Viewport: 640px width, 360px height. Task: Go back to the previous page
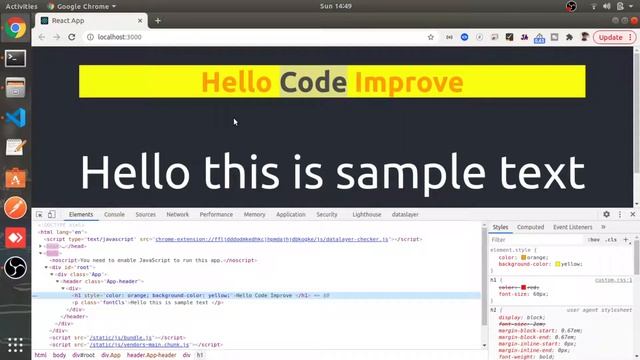[x=42, y=37]
